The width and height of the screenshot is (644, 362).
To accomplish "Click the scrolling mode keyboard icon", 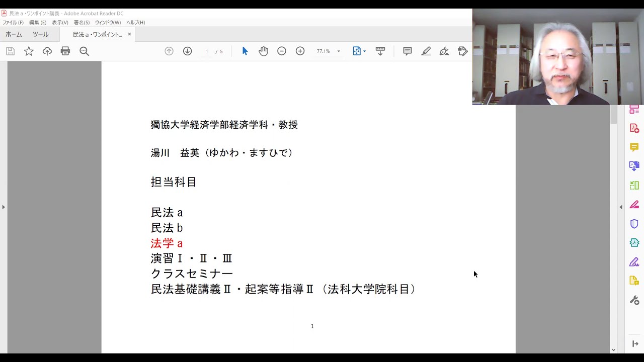I will tap(380, 51).
